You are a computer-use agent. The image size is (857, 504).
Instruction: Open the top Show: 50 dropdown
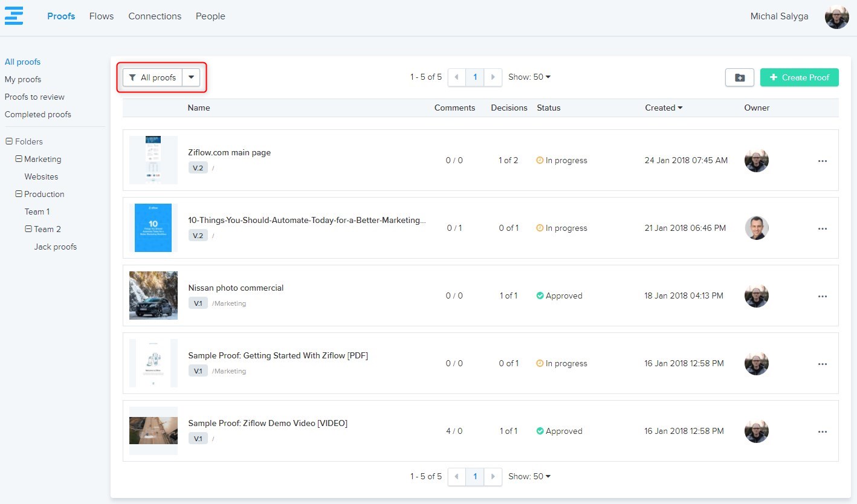pos(529,77)
